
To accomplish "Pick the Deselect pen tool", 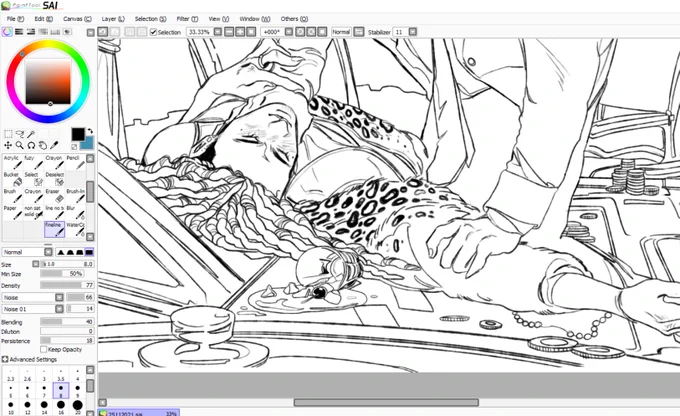I will coord(55,179).
